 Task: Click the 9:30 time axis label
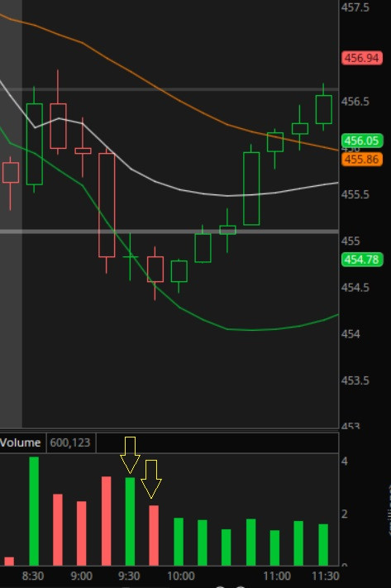pyautogui.click(x=129, y=576)
